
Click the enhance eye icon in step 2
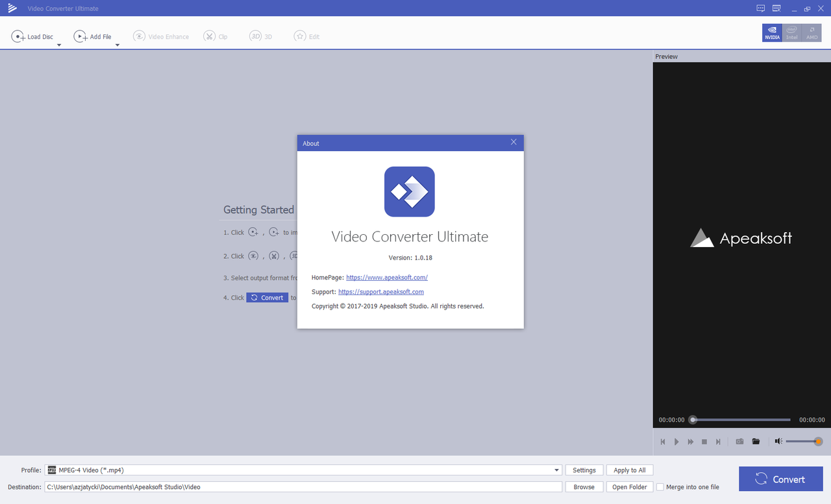point(253,256)
